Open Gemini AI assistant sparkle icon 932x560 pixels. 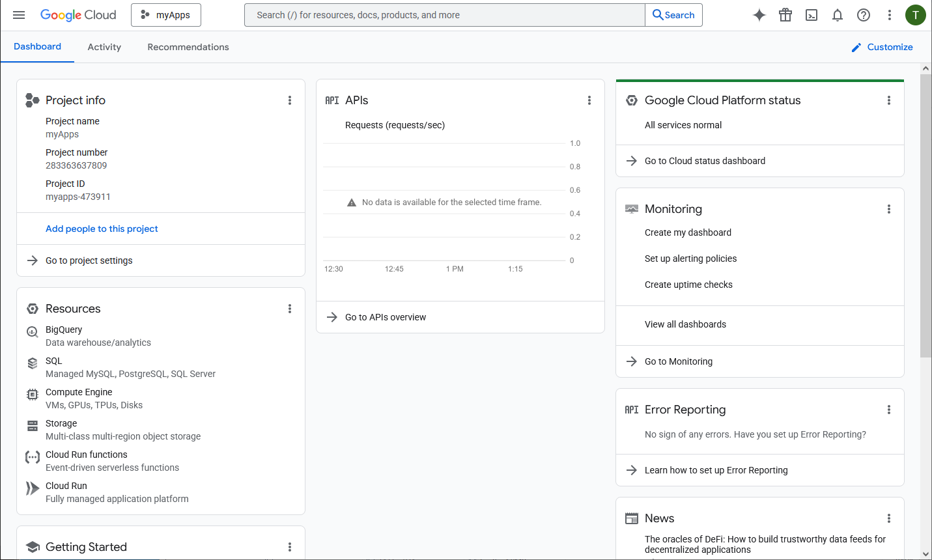pos(759,15)
